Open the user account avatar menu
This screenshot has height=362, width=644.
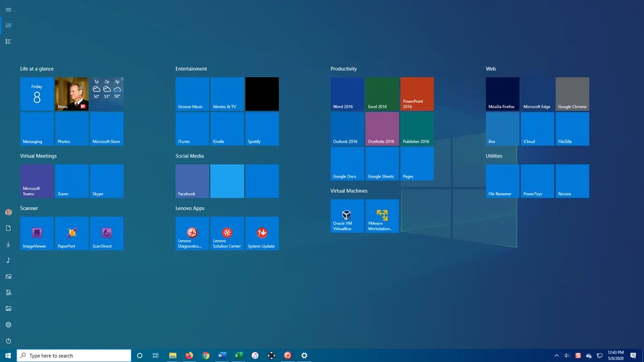pyautogui.click(x=8, y=212)
